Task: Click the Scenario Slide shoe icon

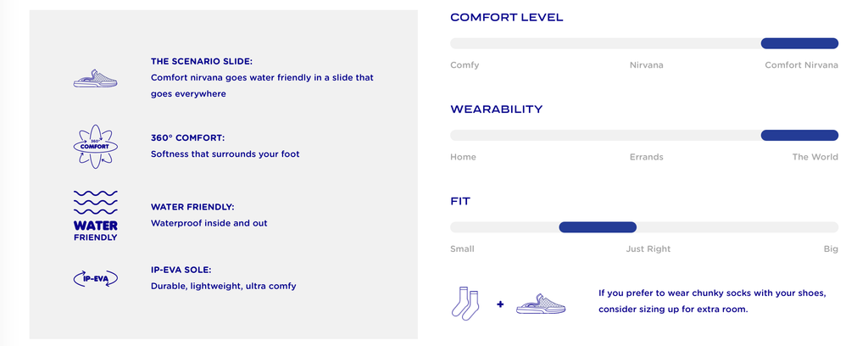Action: coord(95,78)
